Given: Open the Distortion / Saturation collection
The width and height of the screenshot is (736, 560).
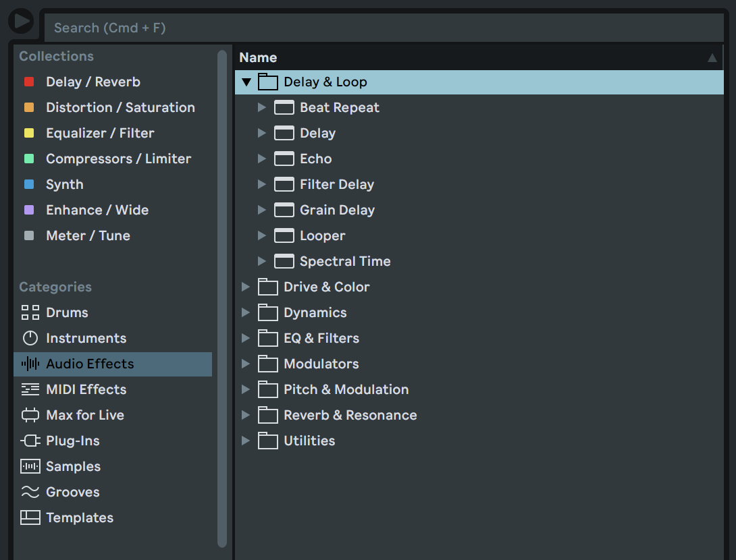Looking at the screenshot, I should click(x=120, y=107).
